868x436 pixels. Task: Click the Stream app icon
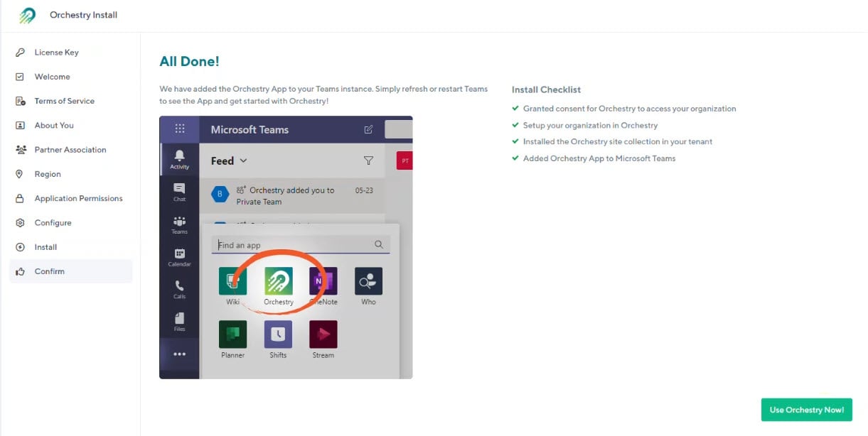(x=323, y=334)
